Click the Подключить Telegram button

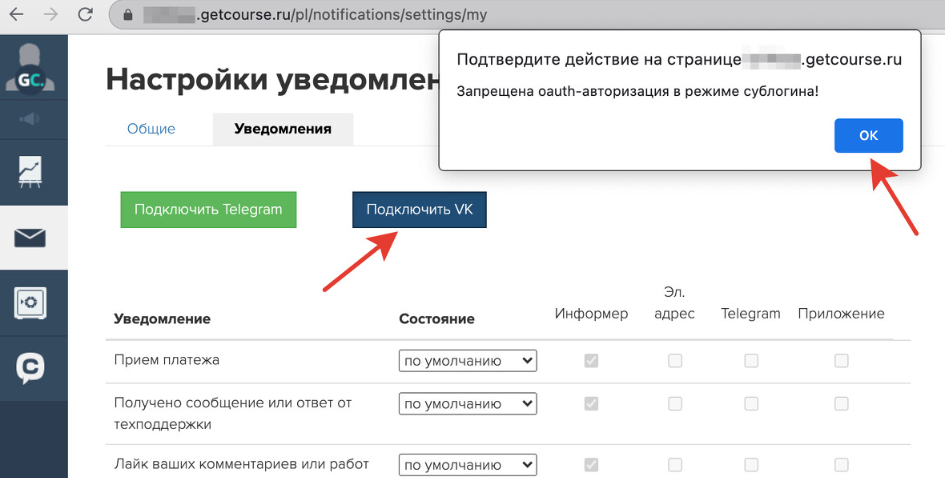click(209, 210)
